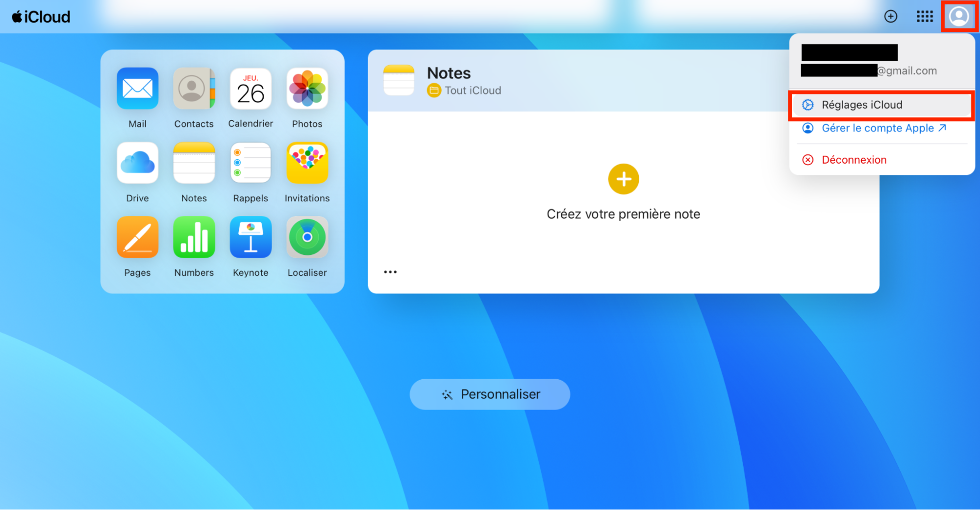This screenshot has height=510, width=980.
Task: Open the Calendrier app icon
Action: [x=250, y=89]
